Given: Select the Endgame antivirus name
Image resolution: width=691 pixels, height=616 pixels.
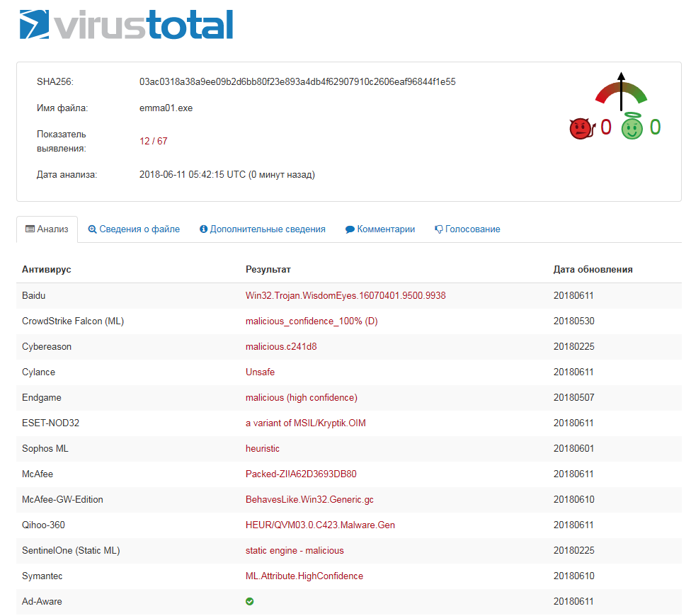Looking at the screenshot, I should pos(42,398).
